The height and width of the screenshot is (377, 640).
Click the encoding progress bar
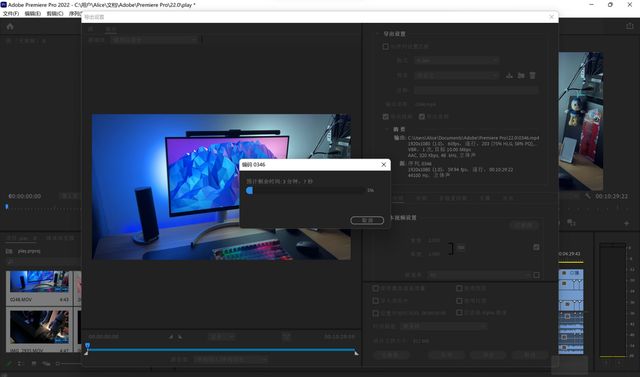306,191
